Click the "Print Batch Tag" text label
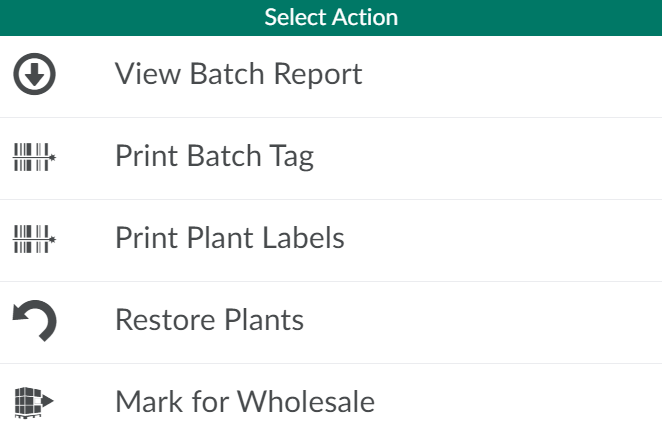 (214, 157)
